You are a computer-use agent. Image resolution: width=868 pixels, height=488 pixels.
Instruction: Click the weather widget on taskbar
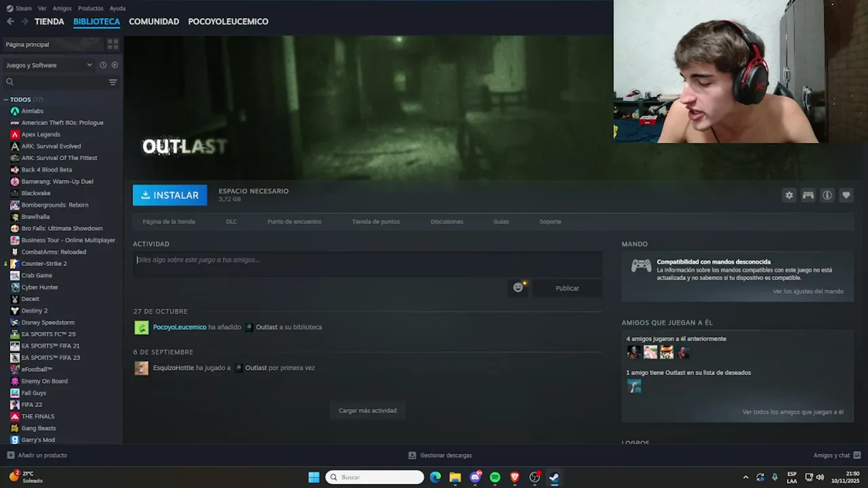(26, 477)
